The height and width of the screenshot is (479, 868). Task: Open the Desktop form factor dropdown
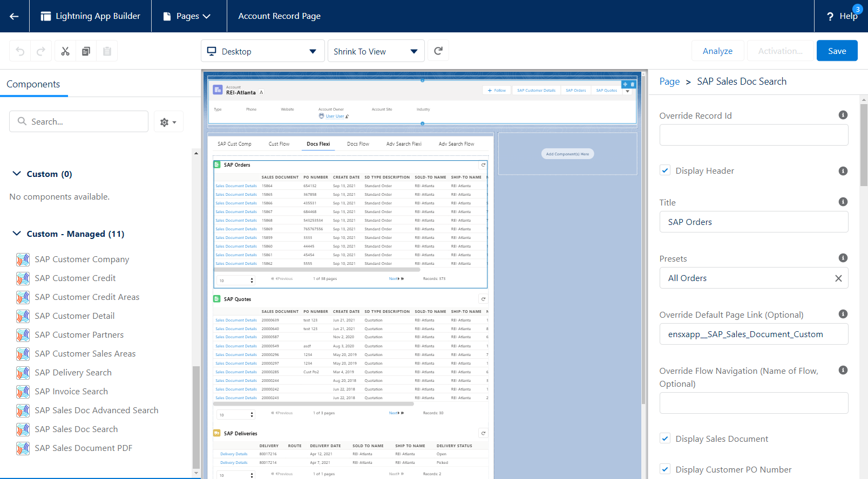pyautogui.click(x=263, y=51)
